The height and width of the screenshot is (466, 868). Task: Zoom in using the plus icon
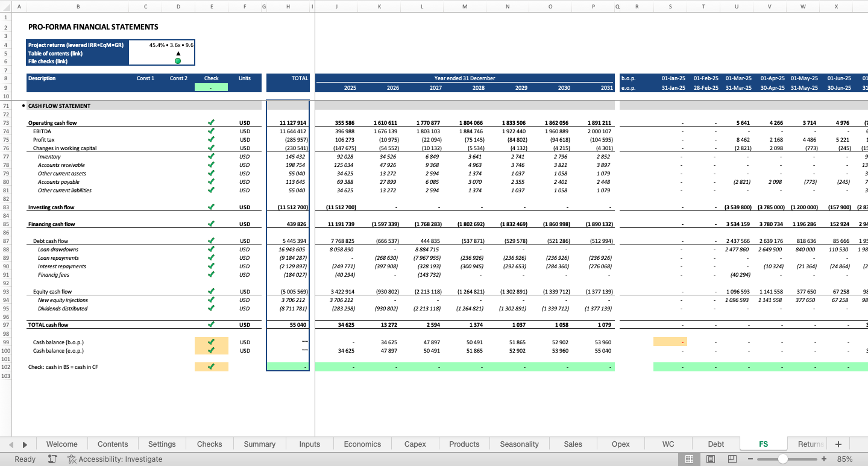(x=824, y=459)
